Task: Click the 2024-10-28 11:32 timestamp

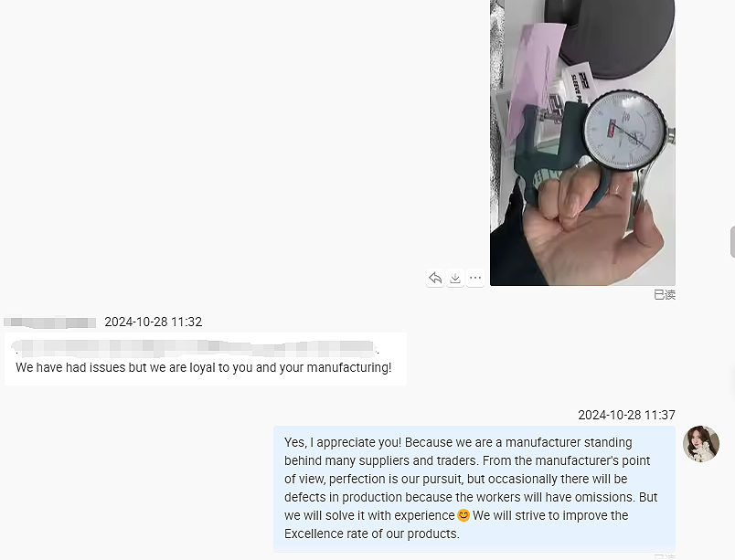Action: [x=154, y=322]
